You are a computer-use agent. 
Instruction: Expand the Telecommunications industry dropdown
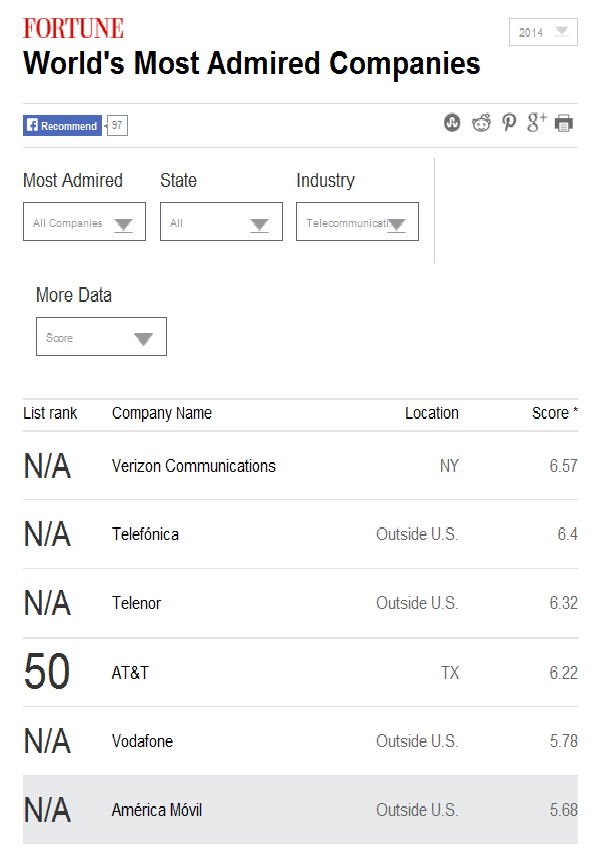point(357,221)
